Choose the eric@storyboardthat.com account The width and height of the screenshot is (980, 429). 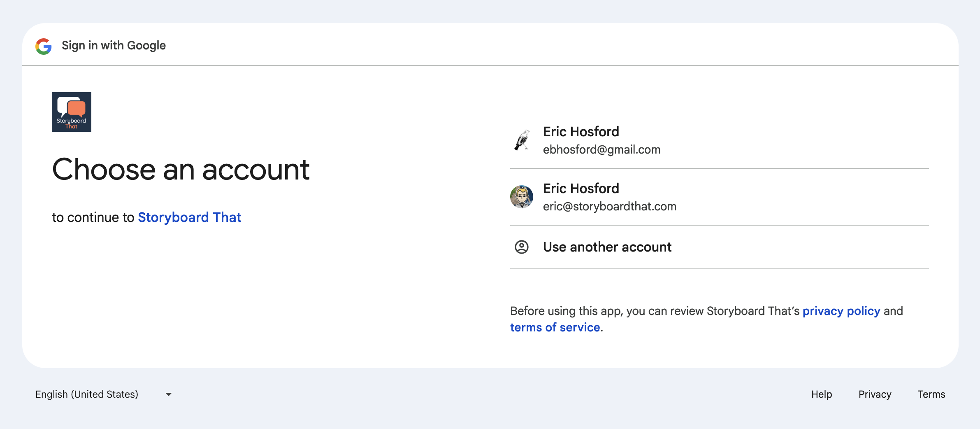[x=720, y=197]
